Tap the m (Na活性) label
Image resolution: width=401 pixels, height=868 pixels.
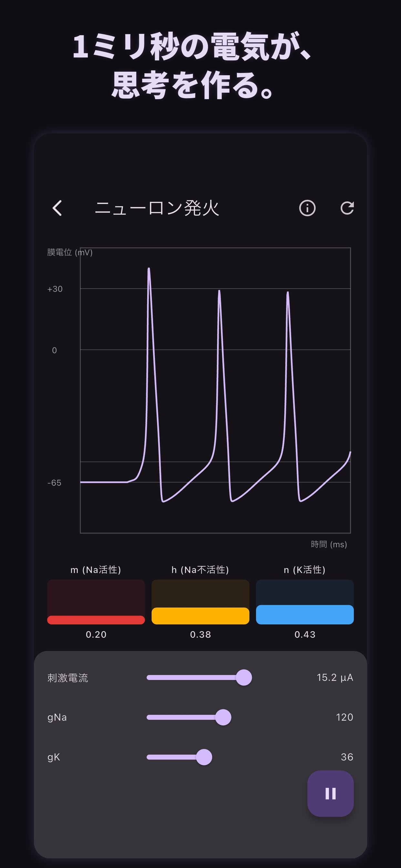[96, 569]
